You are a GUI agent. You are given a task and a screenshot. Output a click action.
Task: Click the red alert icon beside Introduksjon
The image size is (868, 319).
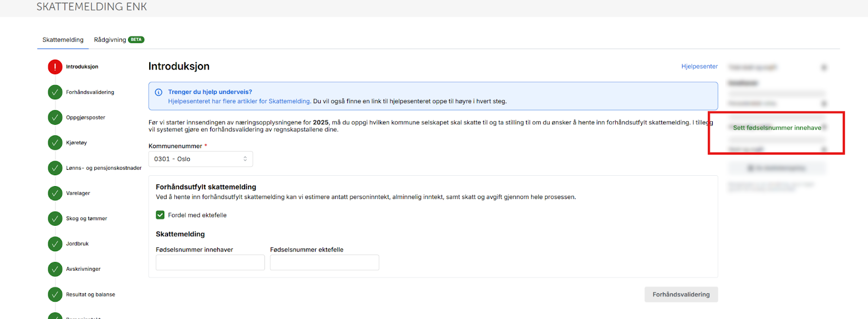pos(55,67)
